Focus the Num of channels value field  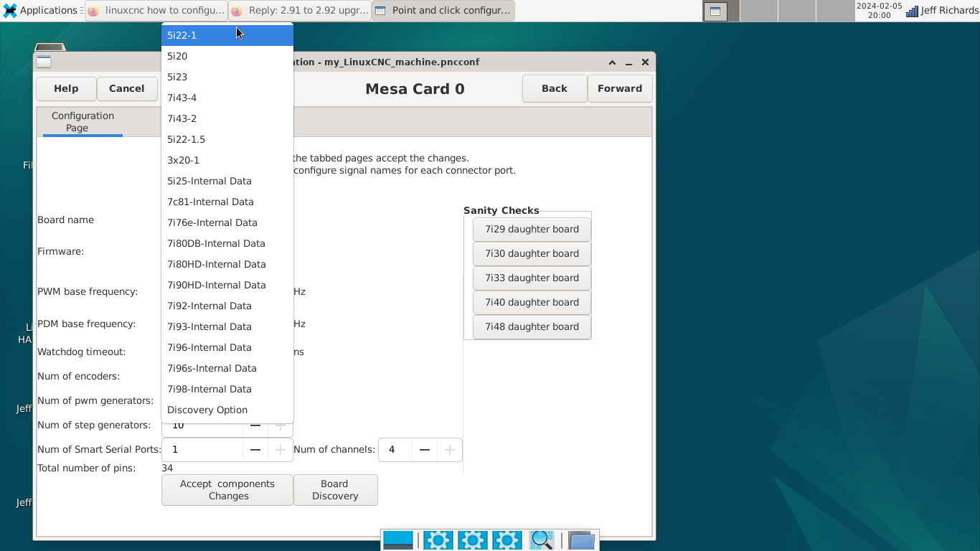395,450
